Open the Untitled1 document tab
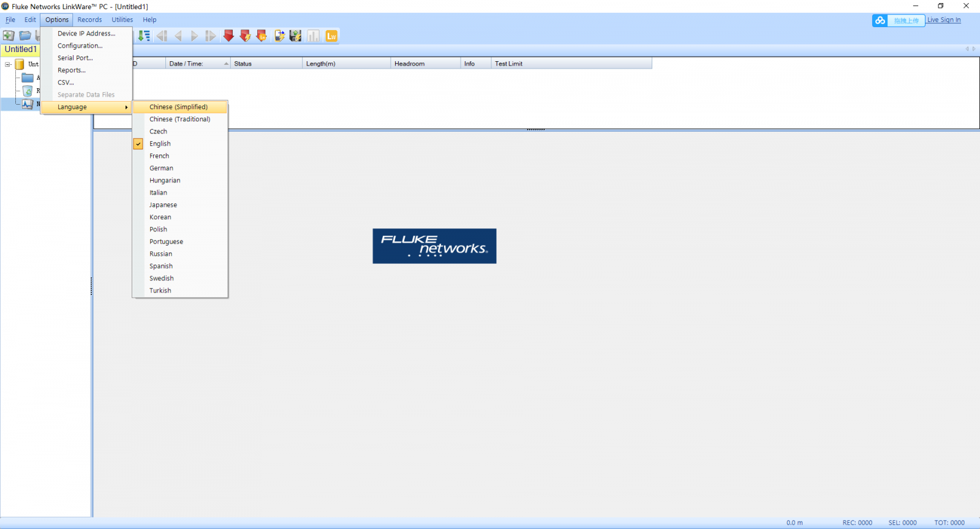980x529 pixels. coord(21,50)
